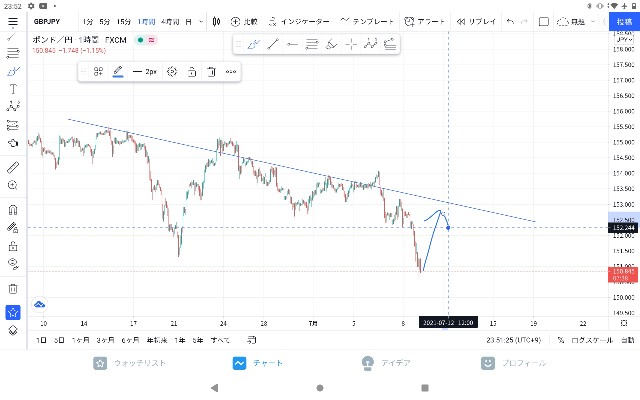Click the 比較 compare symbol button
640x400 pixels.
pos(244,22)
